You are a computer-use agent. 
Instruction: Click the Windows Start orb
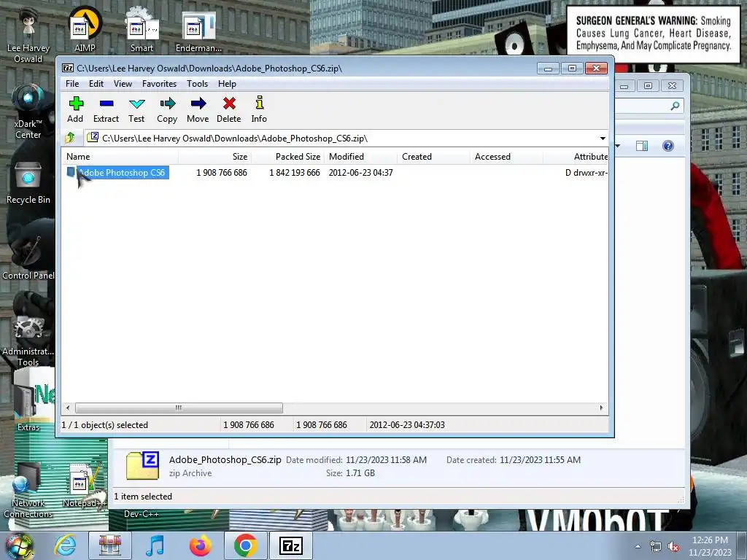tap(20, 545)
